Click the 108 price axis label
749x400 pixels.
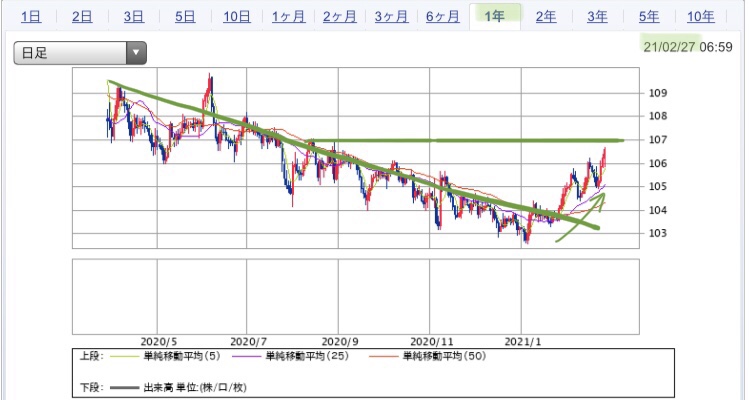(658, 116)
